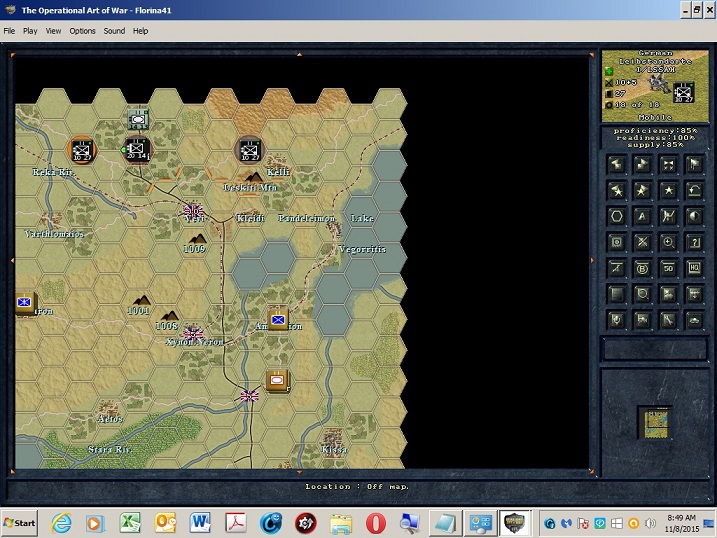717x538 pixels.
Task: Click the magnifier zoom-in plus button
Action: coord(669,242)
